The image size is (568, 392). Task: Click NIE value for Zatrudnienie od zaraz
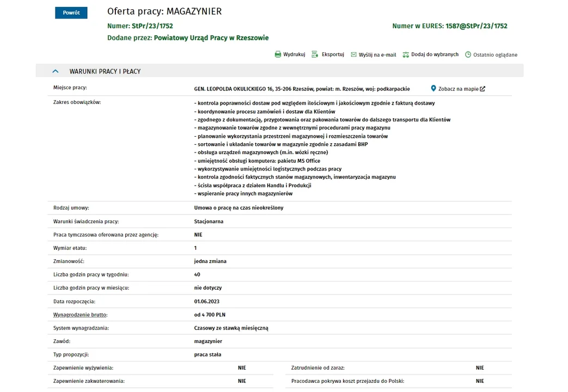pos(480,367)
